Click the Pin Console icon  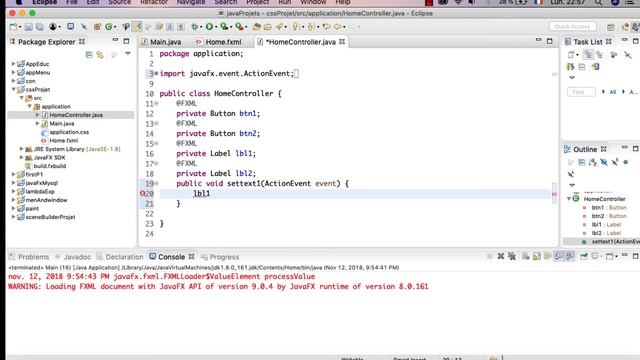pyautogui.click(x=584, y=256)
